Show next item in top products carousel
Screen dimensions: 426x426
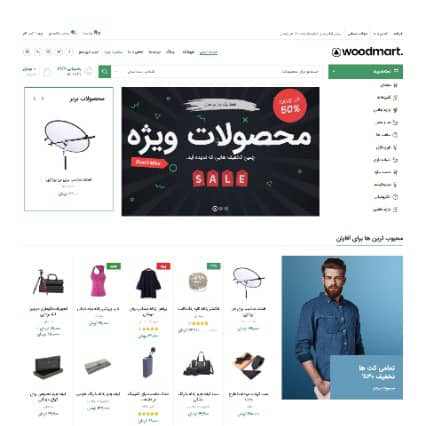pyautogui.click(x=34, y=99)
